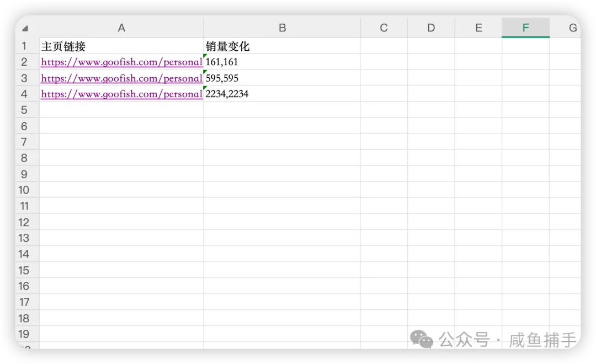Select column G header
This screenshot has height=364, width=596.
pyautogui.click(x=565, y=28)
